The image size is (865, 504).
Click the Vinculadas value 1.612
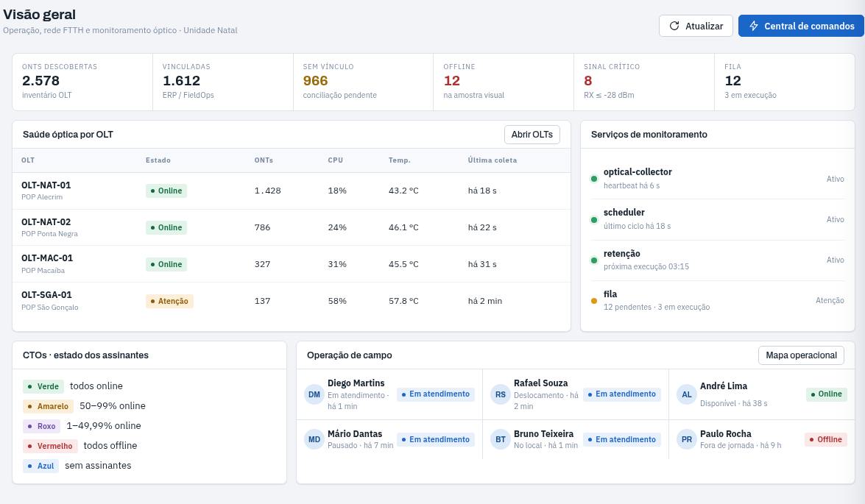pos(181,80)
